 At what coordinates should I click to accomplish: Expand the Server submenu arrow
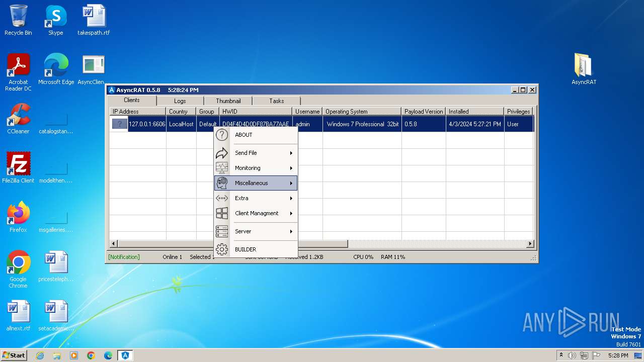(291, 231)
